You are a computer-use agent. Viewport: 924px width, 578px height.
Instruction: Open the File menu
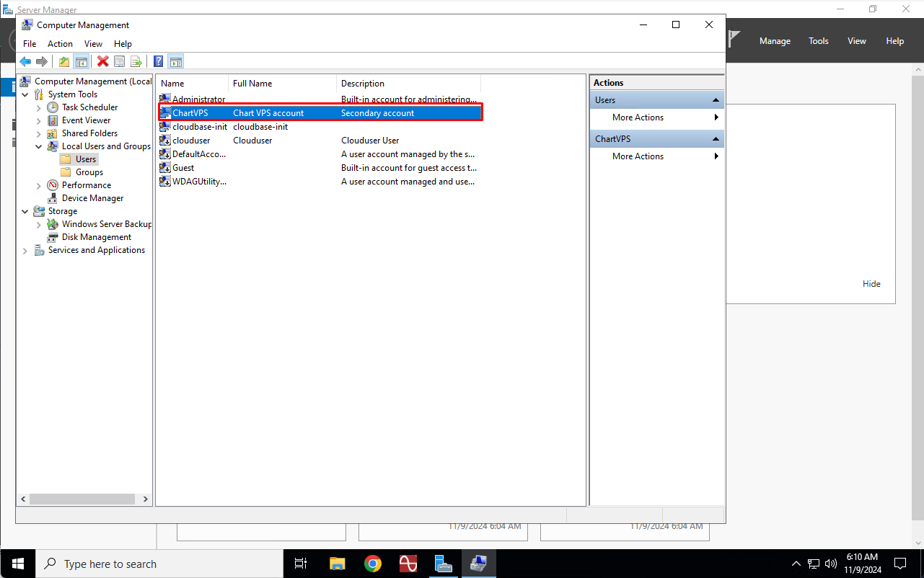pos(30,44)
